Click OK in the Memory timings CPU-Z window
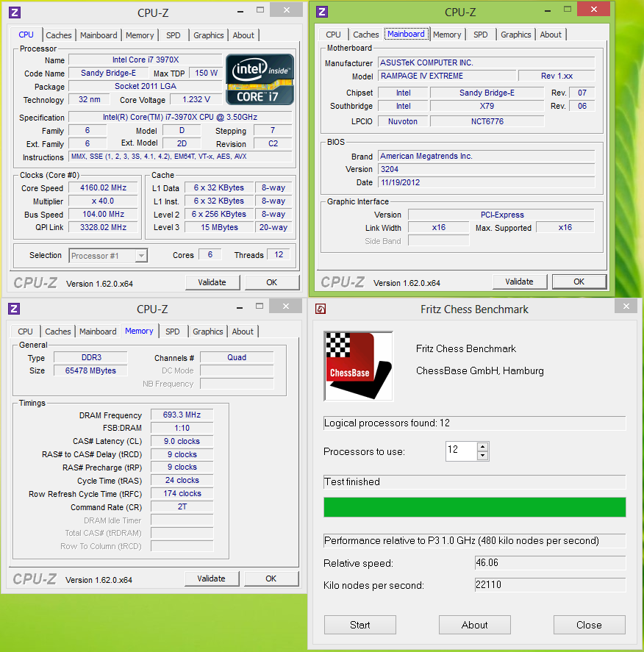 coord(271,578)
